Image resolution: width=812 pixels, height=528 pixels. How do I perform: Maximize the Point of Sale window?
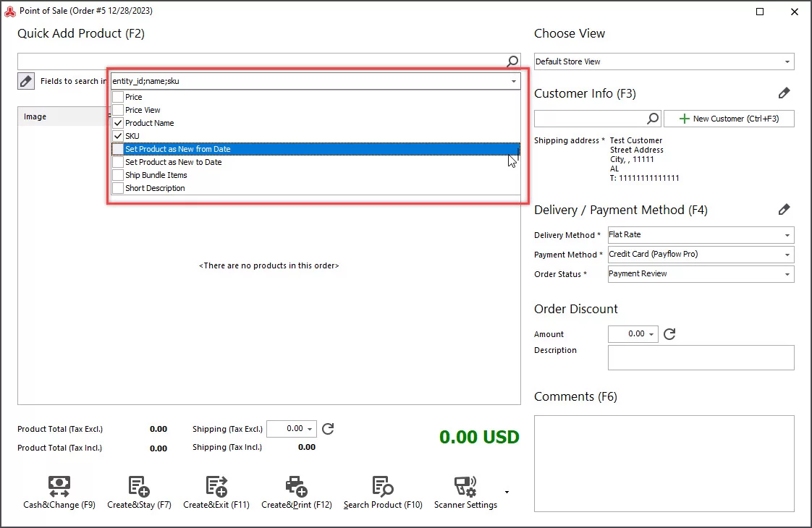pos(760,12)
